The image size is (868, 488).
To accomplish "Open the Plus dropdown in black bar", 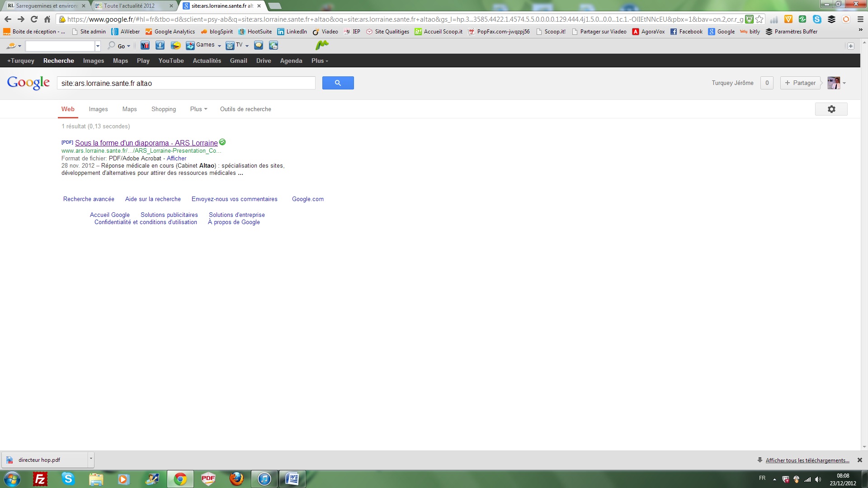I will [x=320, y=61].
